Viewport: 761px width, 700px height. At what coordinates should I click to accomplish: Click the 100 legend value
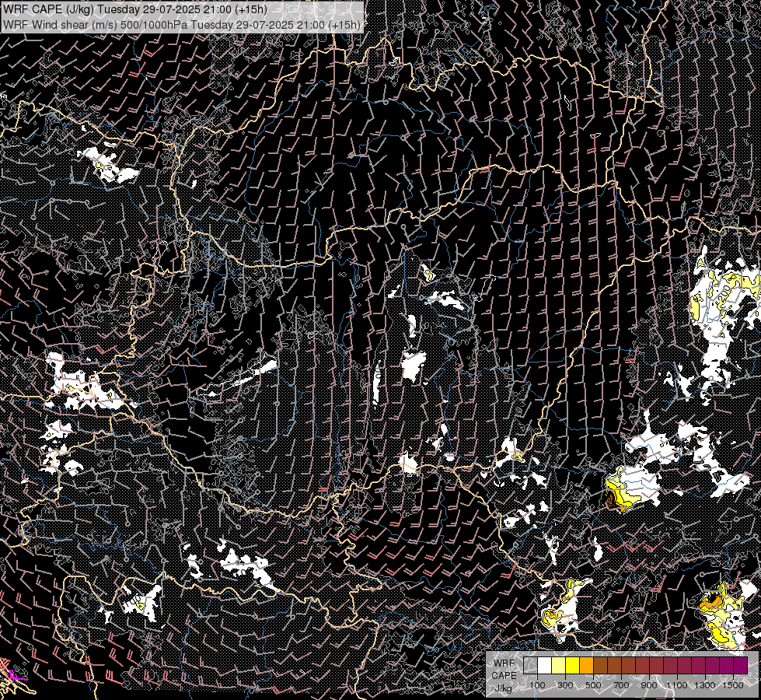(x=537, y=685)
